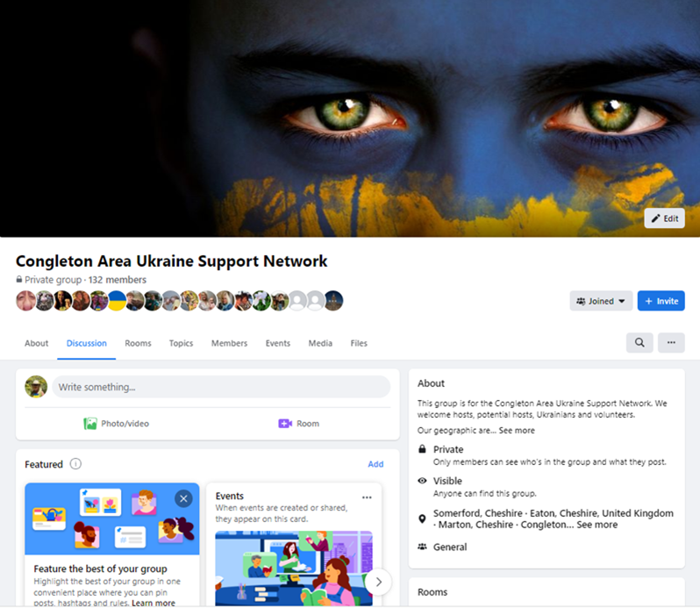Expand the Joined dropdown button
The height and width of the screenshot is (615, 700).
click(601, 301)
